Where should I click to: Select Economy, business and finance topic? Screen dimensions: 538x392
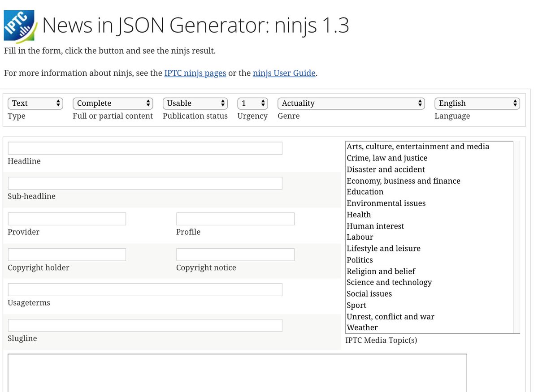429,181
